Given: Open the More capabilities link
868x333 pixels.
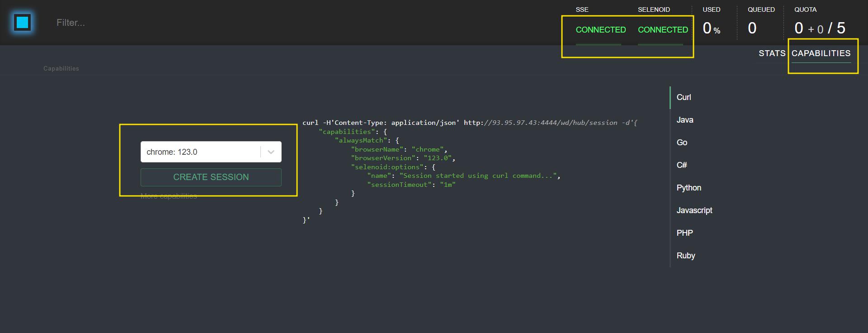Looking at the screenshot, I should pyautogui.click(x=169, y=196).
